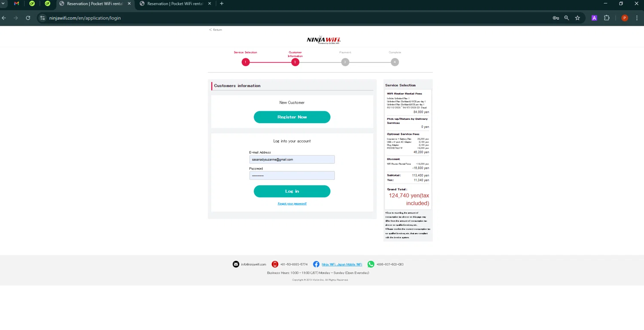This screenshot has height=330, width=644.
Task: Click the browser forward arrow
Action: pos(16,18)
